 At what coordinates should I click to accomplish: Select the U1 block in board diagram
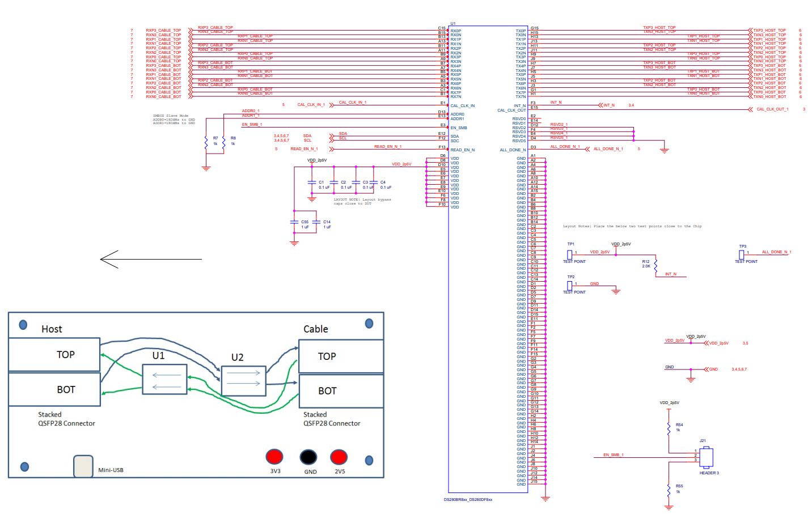164,380
